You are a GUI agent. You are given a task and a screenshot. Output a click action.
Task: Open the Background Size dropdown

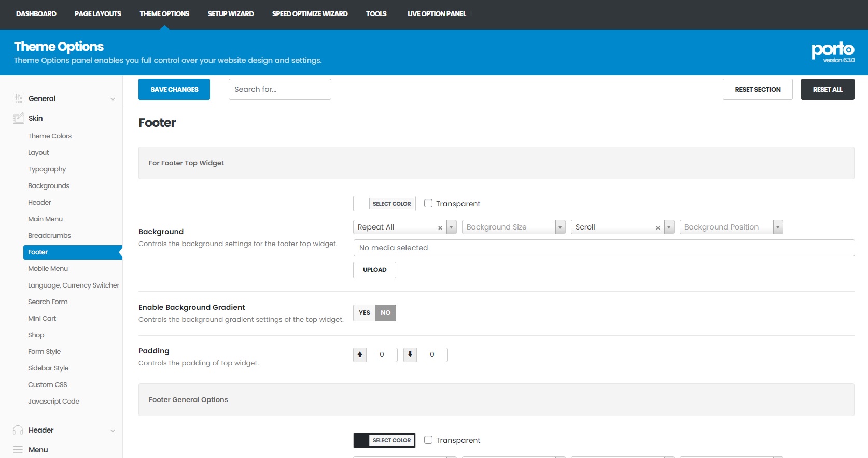point(513,227)
